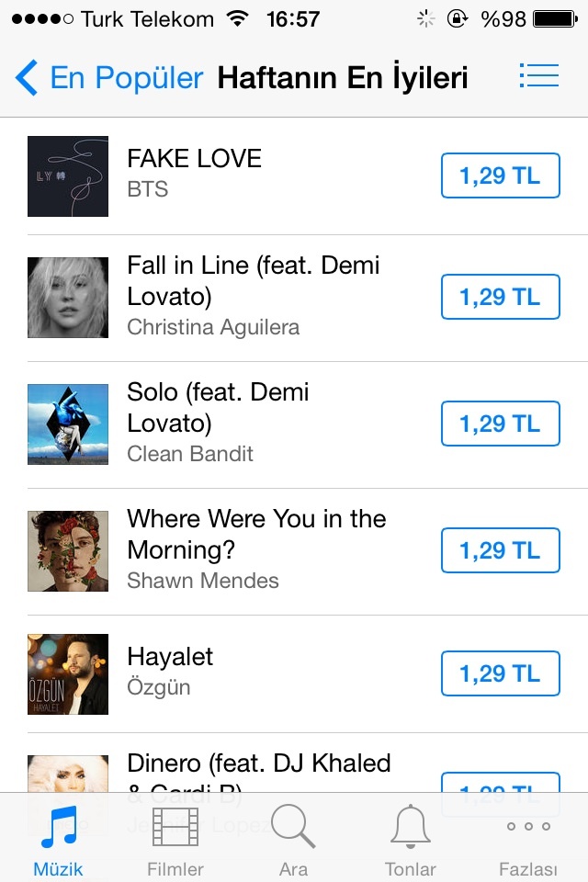Viewport: 588px width, 882px height.
Task: Go back to En Popüler
Action: click(x=126, y=78)
